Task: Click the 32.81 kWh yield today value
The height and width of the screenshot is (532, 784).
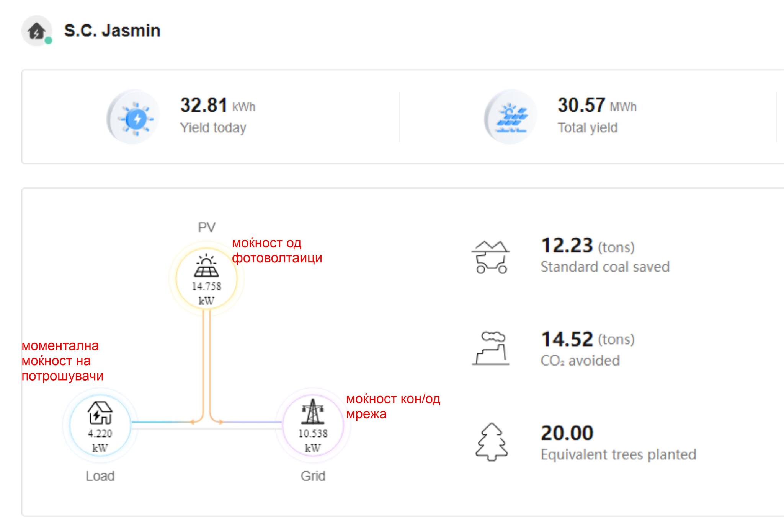Action: point(218,105)
